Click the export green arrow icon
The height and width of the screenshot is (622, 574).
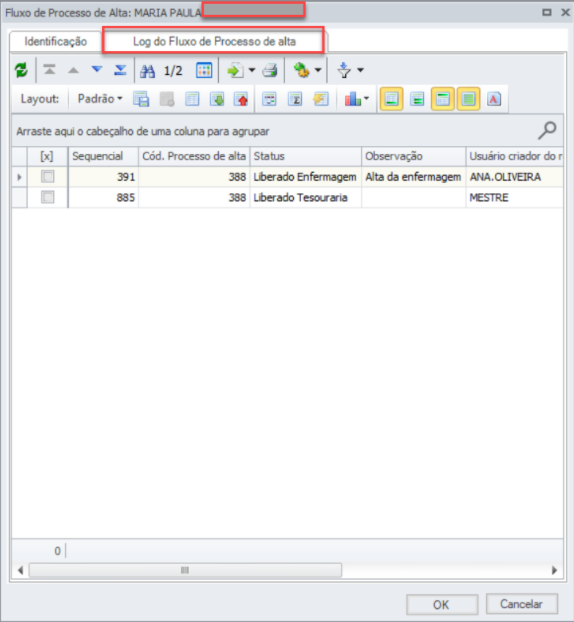point(235,71)
